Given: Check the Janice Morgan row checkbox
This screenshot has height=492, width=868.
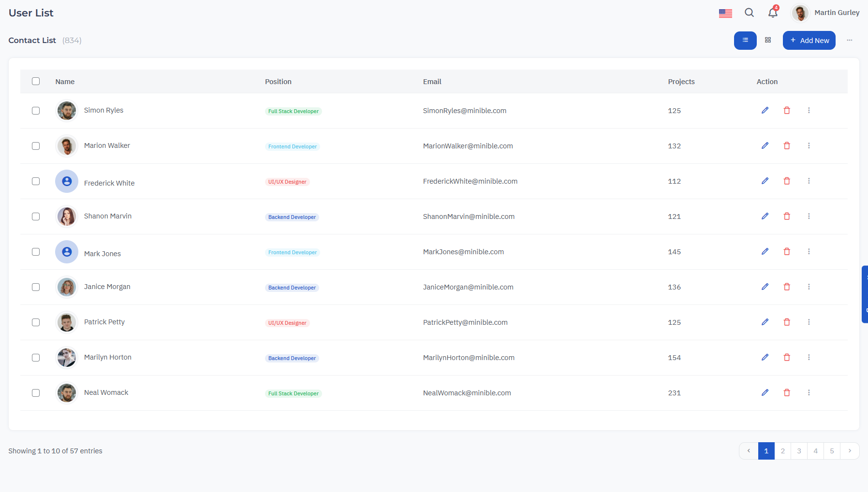Looking at the screenshot, I should coord(36,287).
